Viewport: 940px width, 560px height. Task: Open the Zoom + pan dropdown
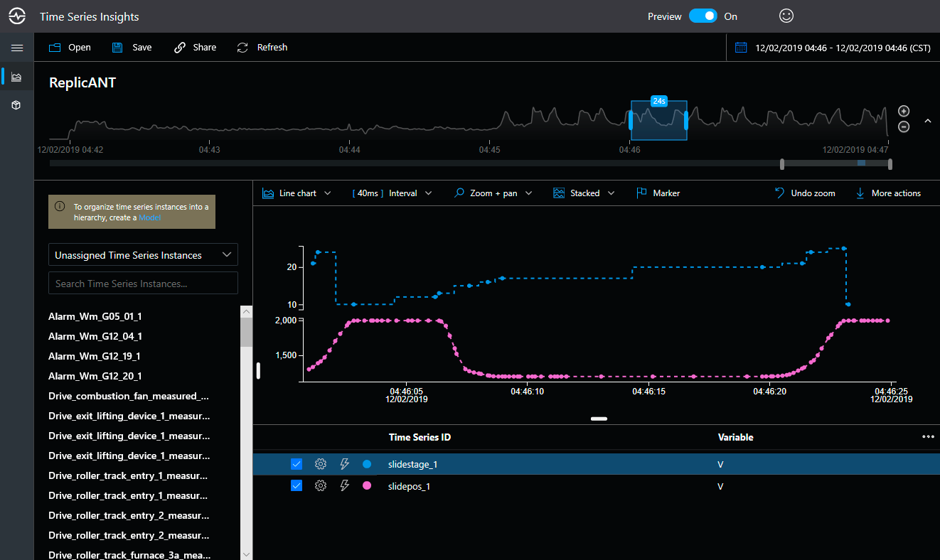493,193
